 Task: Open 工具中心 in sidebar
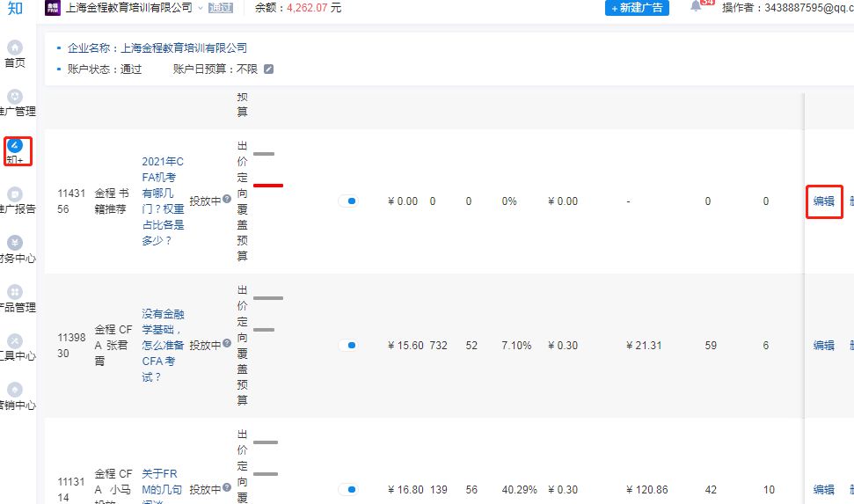tap(17, 347)
